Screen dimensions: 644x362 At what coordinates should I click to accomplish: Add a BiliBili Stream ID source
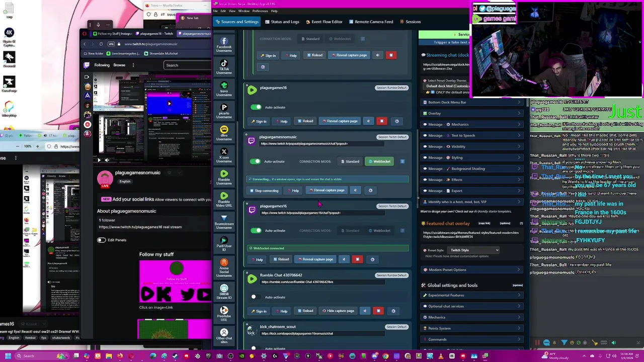tap(224, 292)
